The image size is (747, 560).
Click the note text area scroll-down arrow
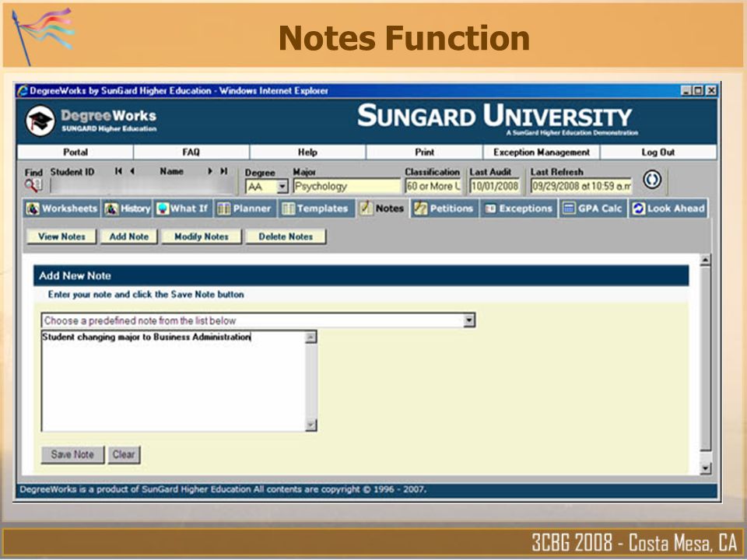tap(310, 425)
